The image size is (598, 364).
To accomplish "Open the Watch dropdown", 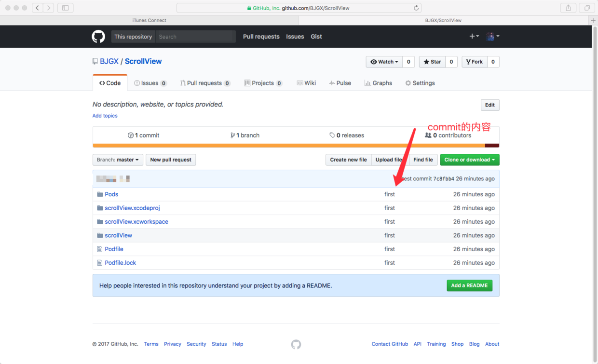I will click(384, 62).
